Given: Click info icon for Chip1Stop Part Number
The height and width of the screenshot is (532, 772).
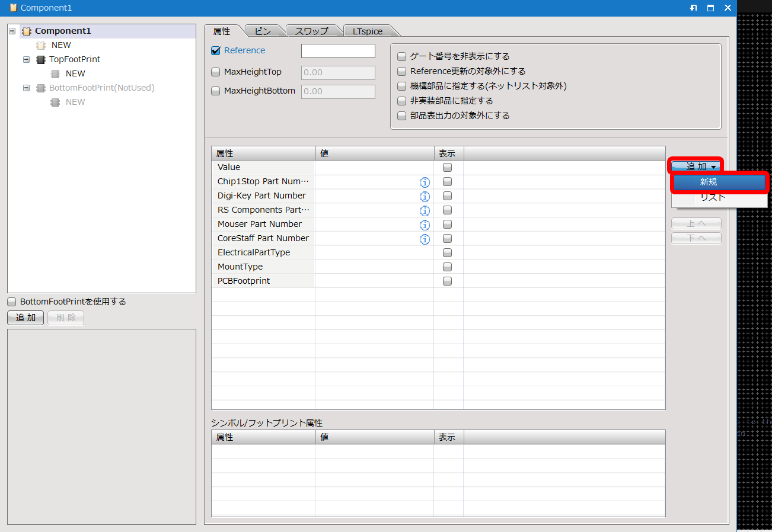Looking at the screenshot, I should (425, 182).
